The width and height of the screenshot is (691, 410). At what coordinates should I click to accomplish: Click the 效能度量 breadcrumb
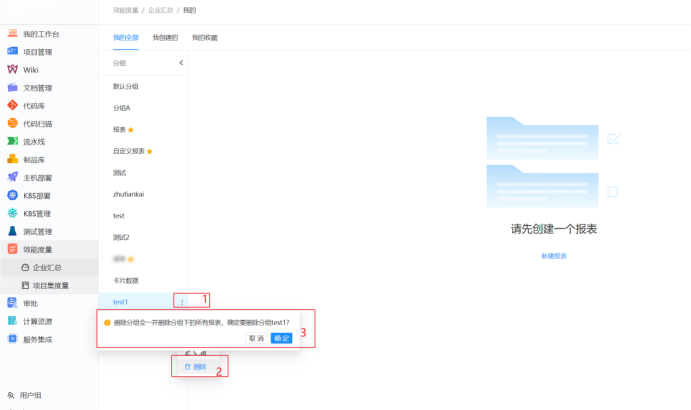click(x=126, y=10)
